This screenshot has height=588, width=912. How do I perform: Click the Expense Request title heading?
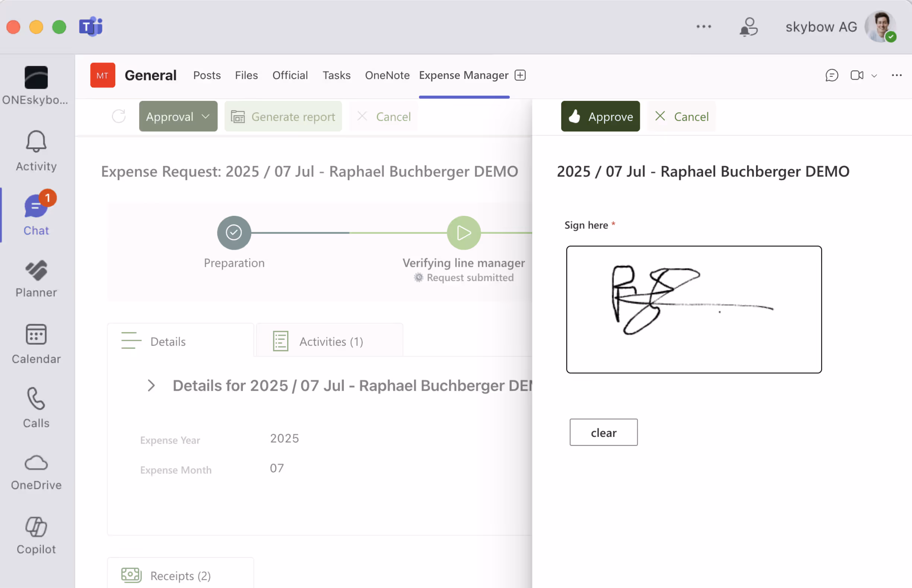[x=309, y=172]
